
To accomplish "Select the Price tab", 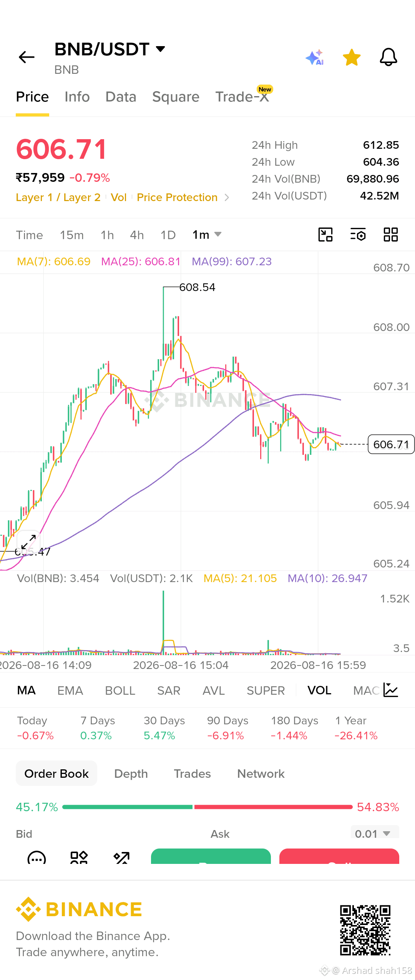I will (32, 97).
